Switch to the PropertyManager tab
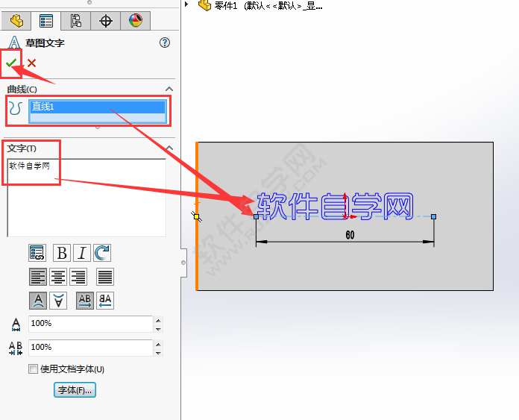Image resolution: width=519 pixels, height=420 pixels. (45, 21)
